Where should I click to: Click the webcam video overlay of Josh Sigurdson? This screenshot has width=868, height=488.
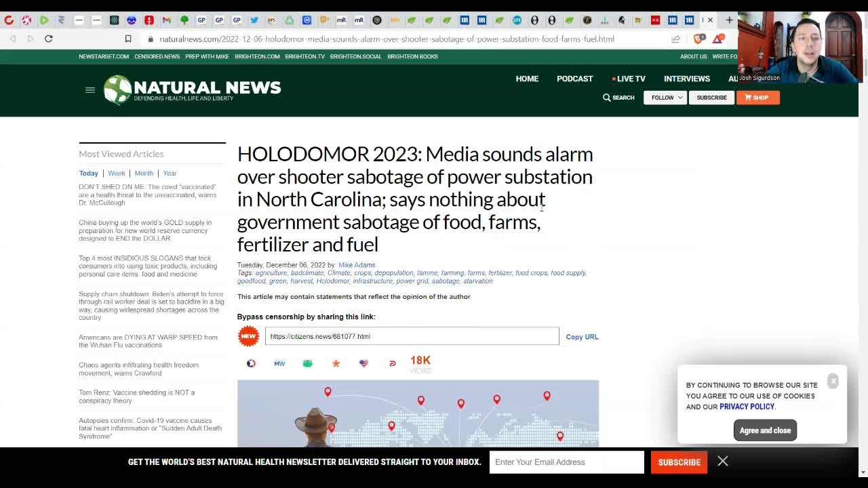[800, 46]
